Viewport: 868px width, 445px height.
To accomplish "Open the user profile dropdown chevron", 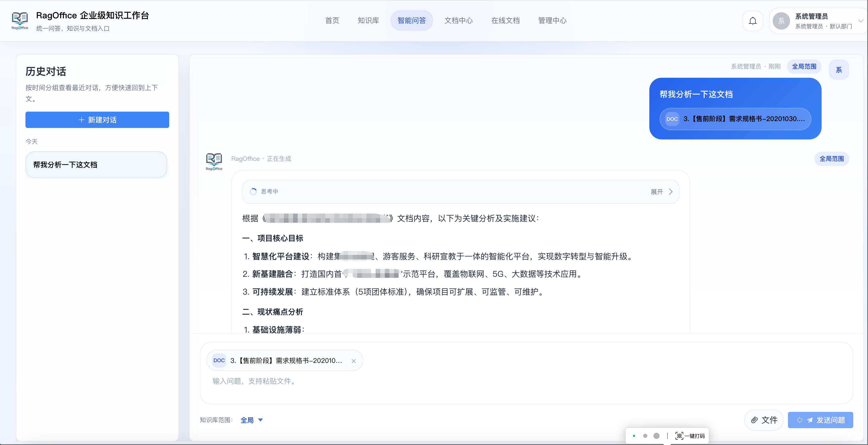I will point(860,21).
